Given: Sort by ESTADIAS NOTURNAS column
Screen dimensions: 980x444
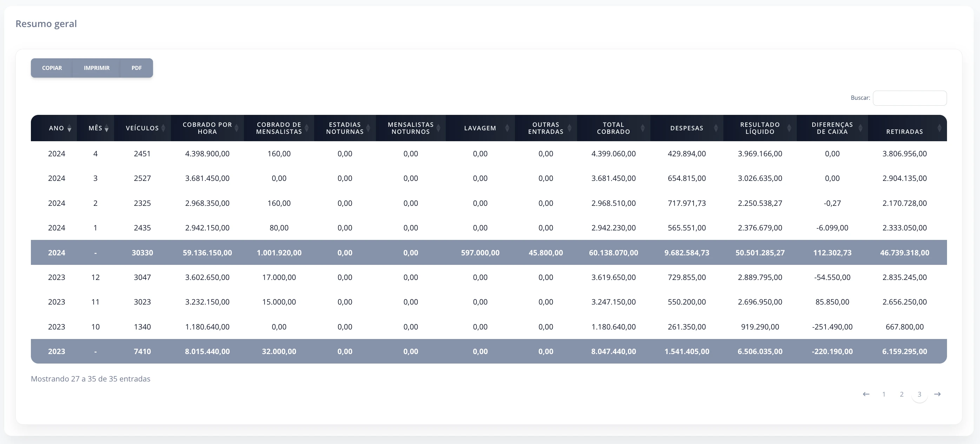Looking at the screenshot, I should [x=345, y=128].
